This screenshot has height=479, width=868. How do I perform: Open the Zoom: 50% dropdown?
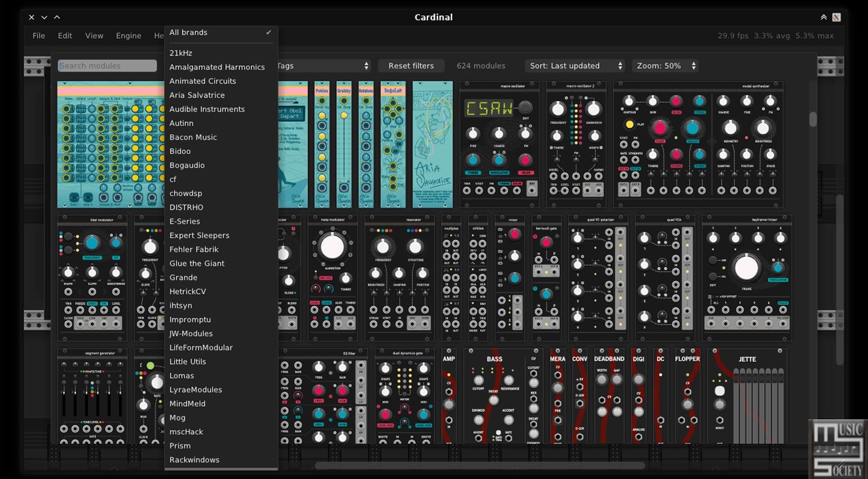click(665, 66)
